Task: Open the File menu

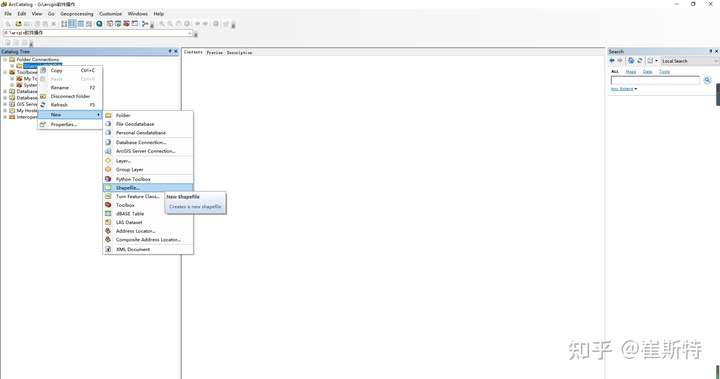Action: pyautogui.click(x=8, y=14)
